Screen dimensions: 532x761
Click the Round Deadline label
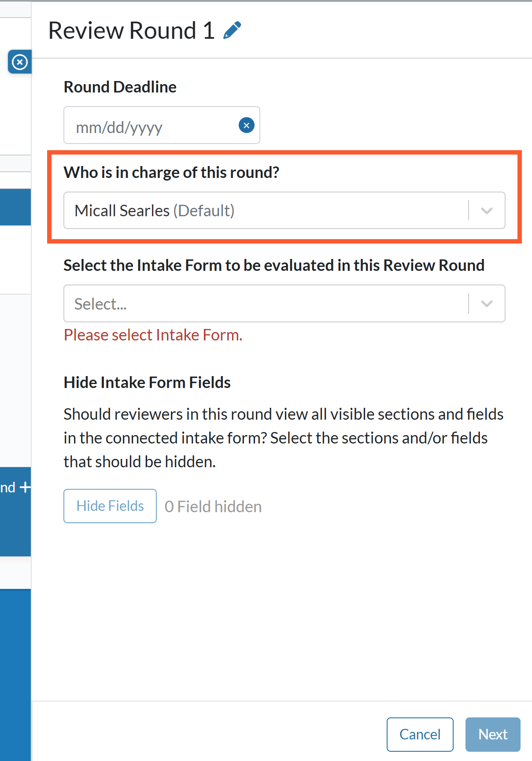(x=120, y=87)
